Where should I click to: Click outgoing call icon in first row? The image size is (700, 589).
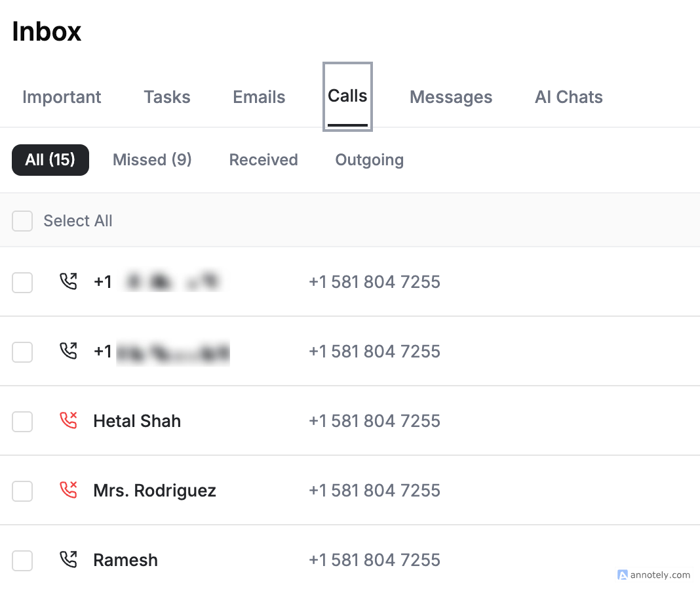(x=68, y=281)
